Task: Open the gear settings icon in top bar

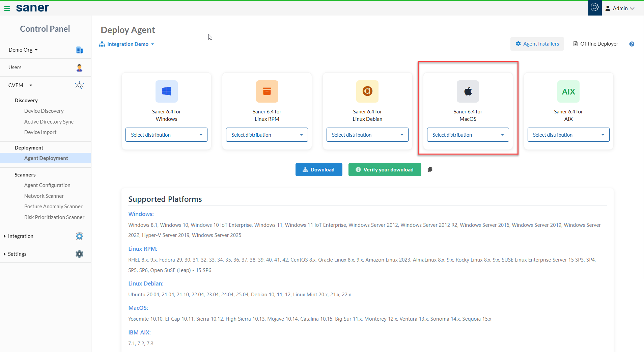Action: (x=595, y=7)
